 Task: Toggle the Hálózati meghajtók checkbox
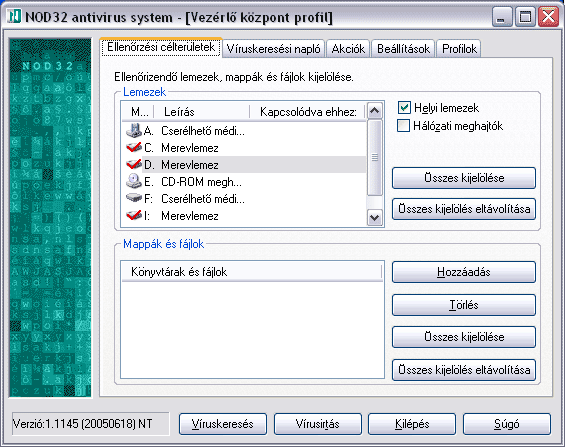(403, 126)
